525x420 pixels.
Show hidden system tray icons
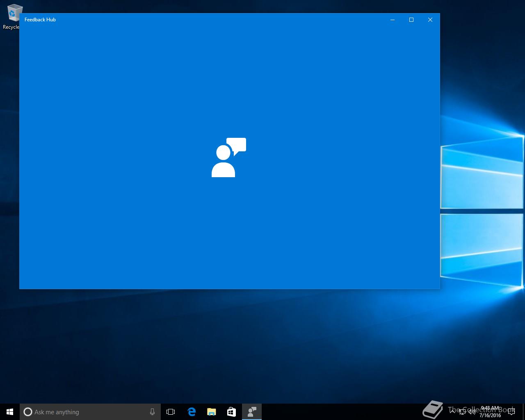[452, 412]
